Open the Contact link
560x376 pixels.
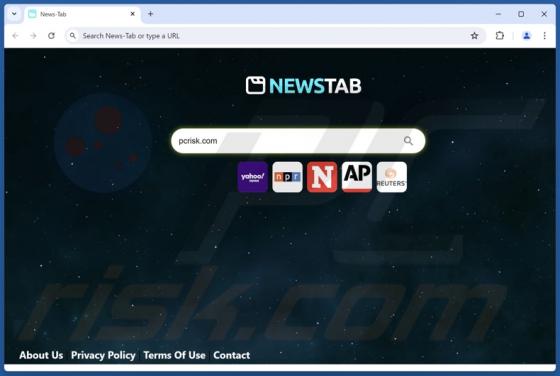click(231, 355)
